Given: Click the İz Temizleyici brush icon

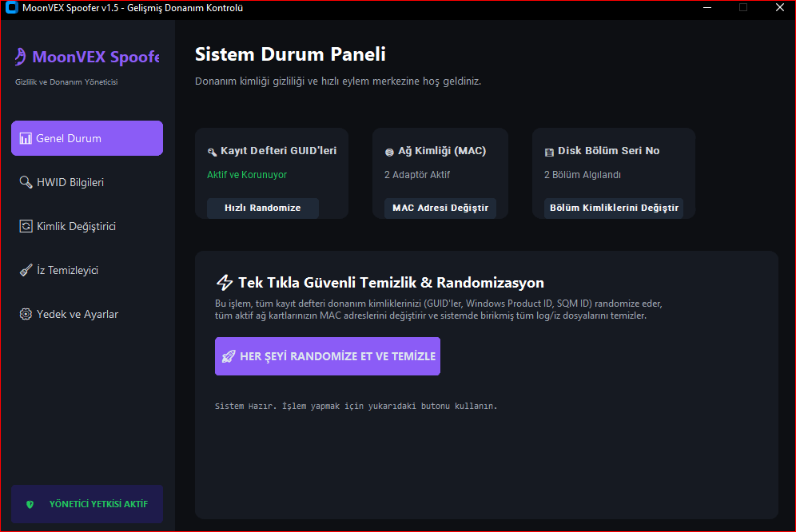Looking at the screenshot, I should (26, 270).
